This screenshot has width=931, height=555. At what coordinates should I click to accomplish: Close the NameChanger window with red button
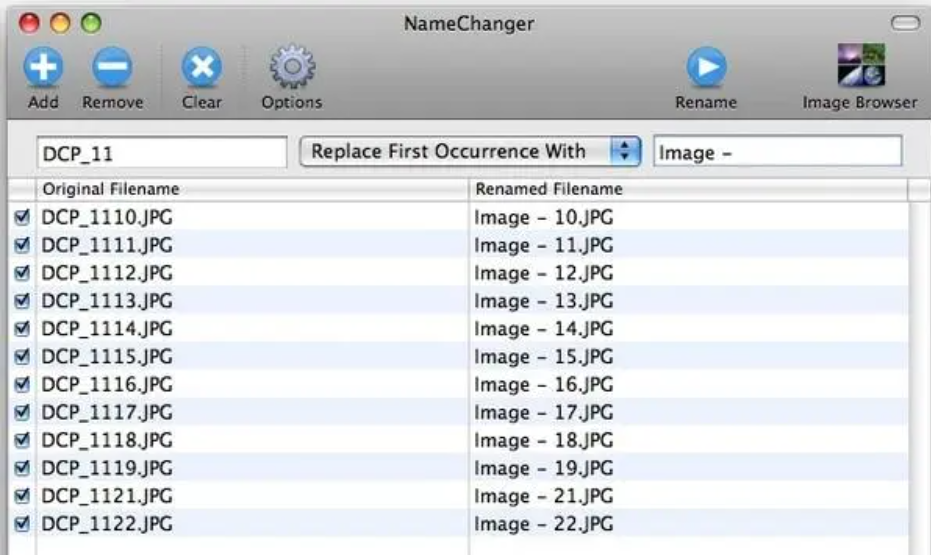point(29,23)
